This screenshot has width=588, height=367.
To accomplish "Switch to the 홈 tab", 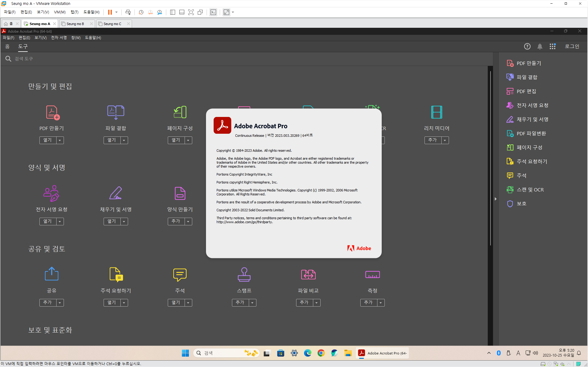I will tap(7, 46).
